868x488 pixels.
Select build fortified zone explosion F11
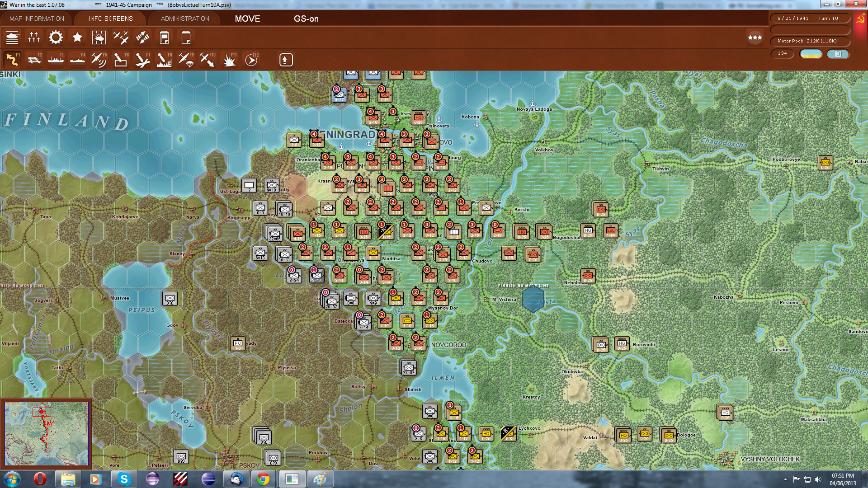pos(229,60)
